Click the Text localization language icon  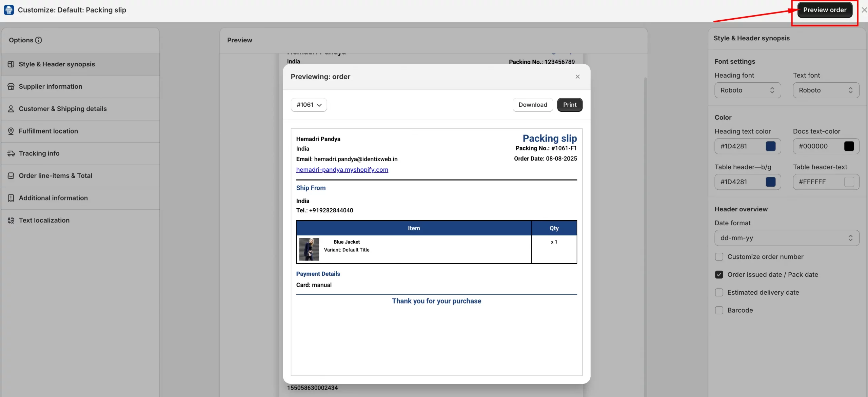[x=11, y=221]
